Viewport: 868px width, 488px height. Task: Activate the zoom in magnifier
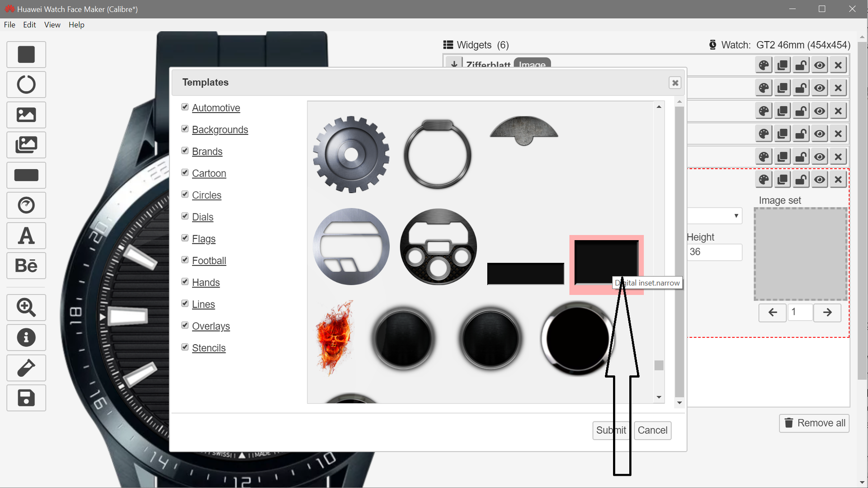26,308
